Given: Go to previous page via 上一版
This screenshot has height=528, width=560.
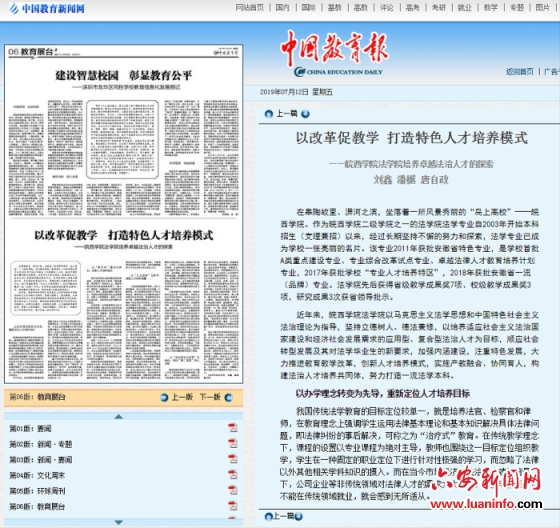Looking at the screenshot, I should click(x=182, y=397).
